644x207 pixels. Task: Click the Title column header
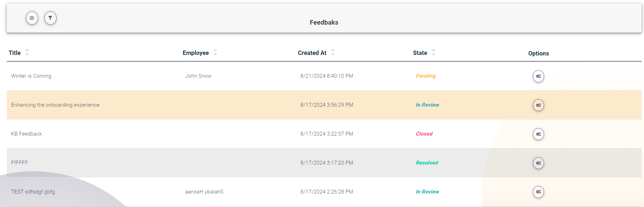point(15,52)
